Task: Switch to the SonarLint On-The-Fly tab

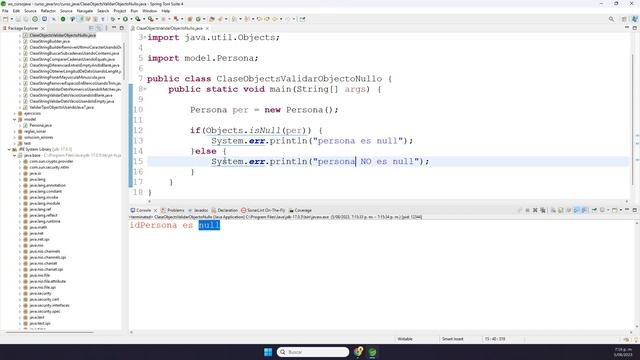Action: pos(263,210)
